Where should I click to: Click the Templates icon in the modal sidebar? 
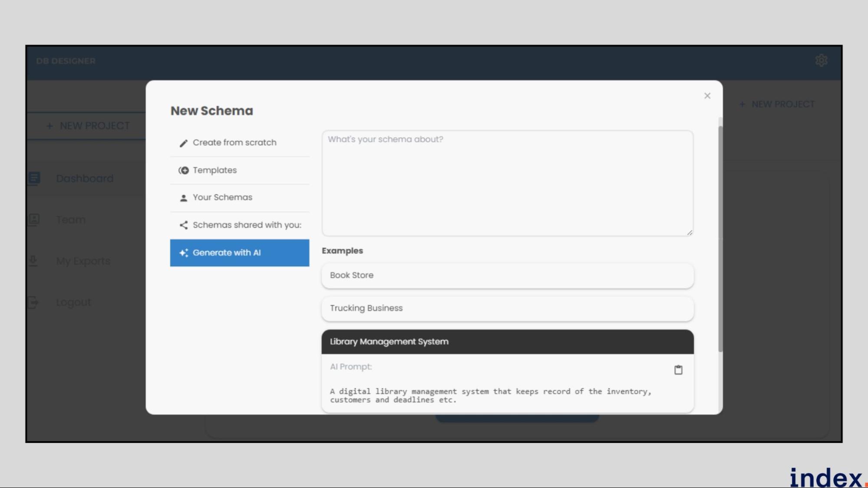pos(183,170)
